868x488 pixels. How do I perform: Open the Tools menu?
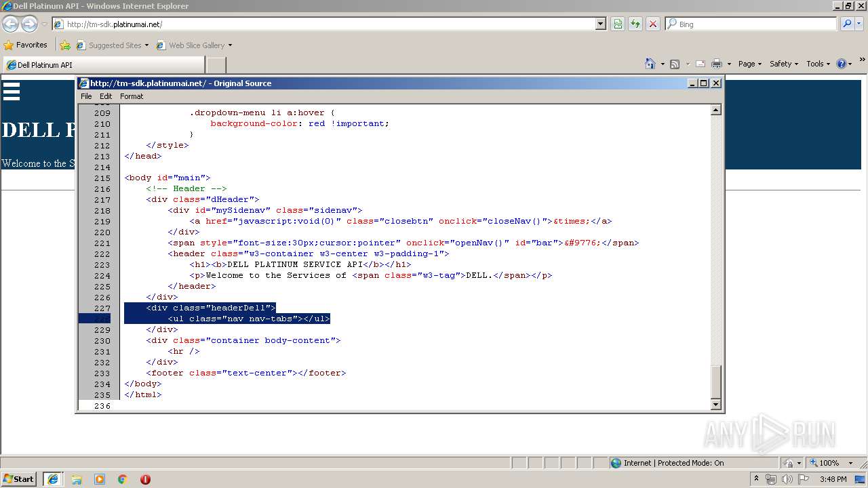pos(818,64)
